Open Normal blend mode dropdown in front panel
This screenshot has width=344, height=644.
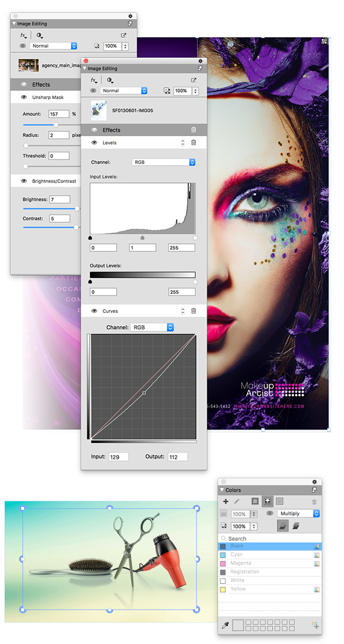tap(124, 91)
